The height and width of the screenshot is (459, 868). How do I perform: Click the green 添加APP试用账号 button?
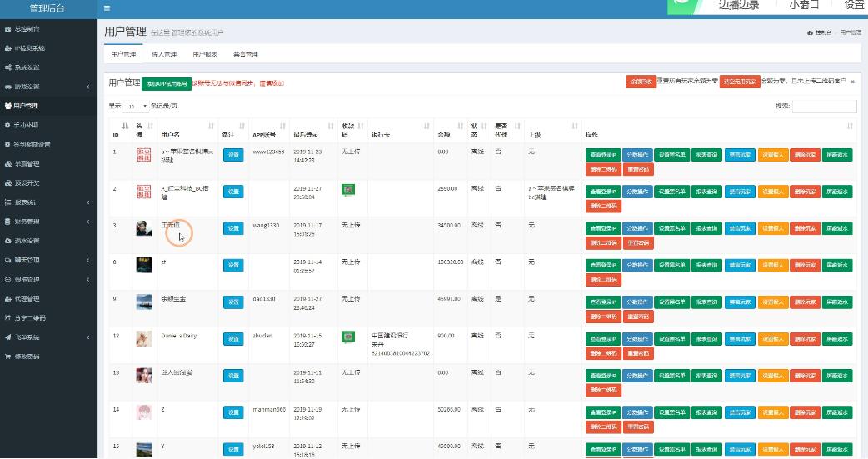coord(166,83)
